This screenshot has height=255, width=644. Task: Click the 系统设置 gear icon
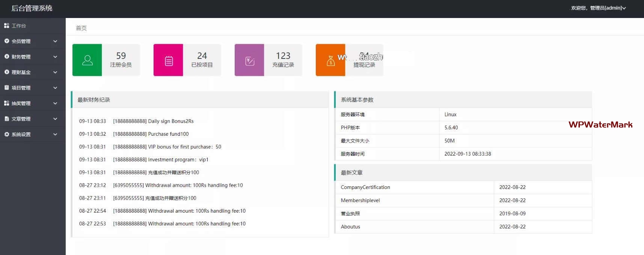(x=7, y=134)
